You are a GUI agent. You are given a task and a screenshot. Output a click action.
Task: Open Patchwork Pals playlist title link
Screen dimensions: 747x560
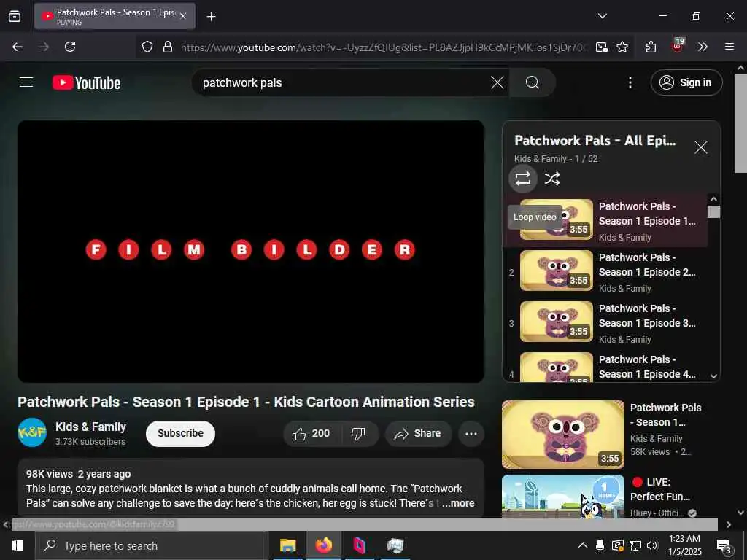[x=595, y=141]
